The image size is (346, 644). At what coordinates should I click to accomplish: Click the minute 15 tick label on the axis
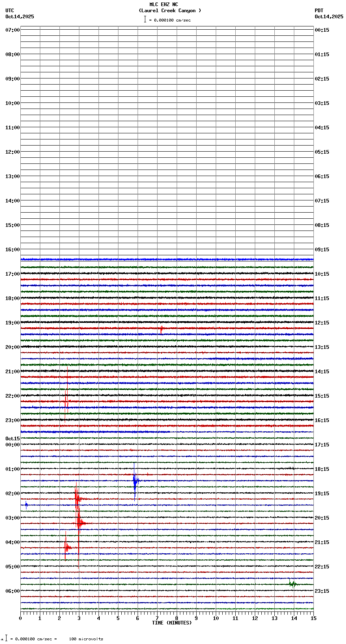(x=313, y=618)
